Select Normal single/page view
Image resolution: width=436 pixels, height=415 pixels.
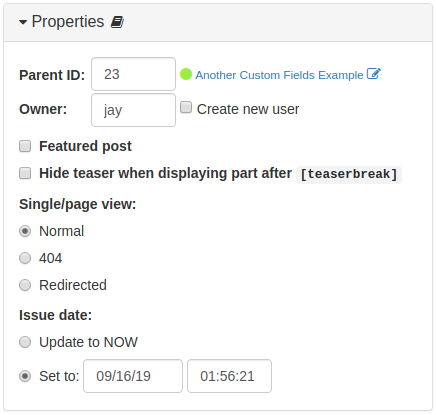coord(25,231)
